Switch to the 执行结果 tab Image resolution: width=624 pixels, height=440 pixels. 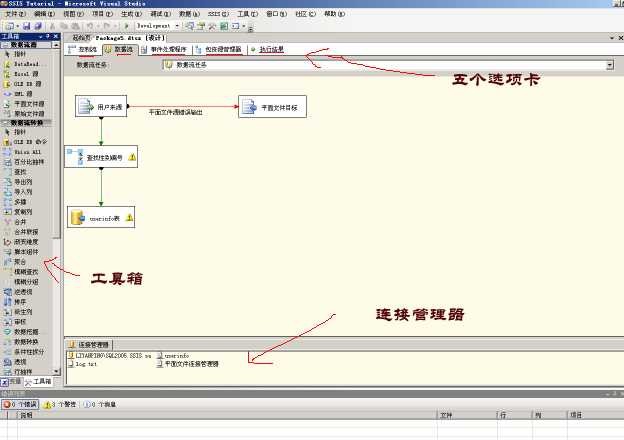click(x=267, y=50)
